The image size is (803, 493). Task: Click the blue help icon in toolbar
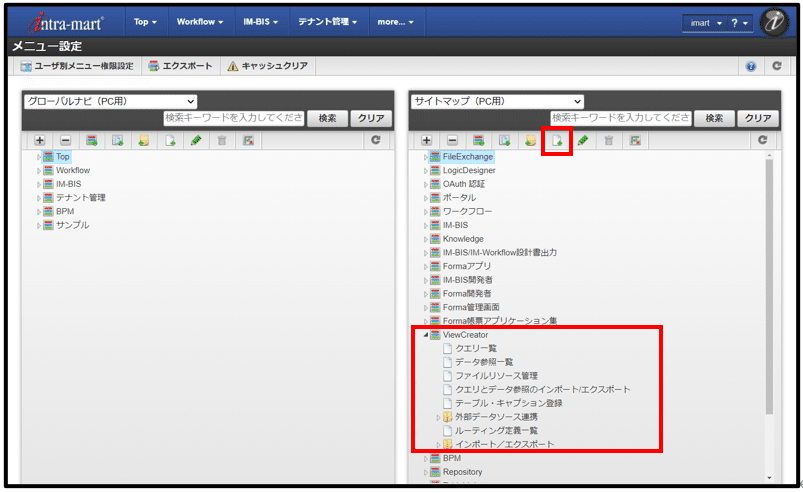[750, 66]
